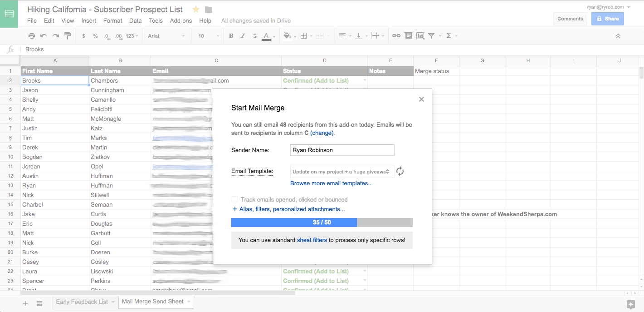
Task: Open the Arial font family dropdown
Action: click(x=166, y=35)
